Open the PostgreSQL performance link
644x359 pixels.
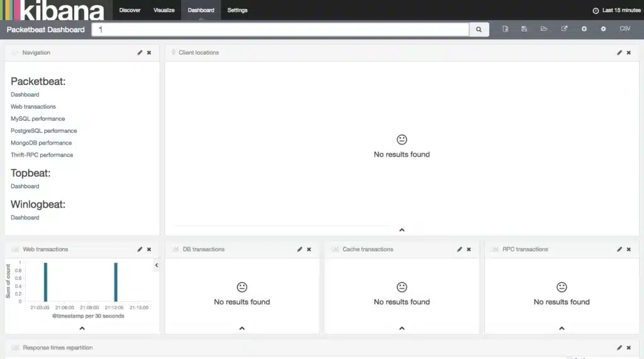43,131
